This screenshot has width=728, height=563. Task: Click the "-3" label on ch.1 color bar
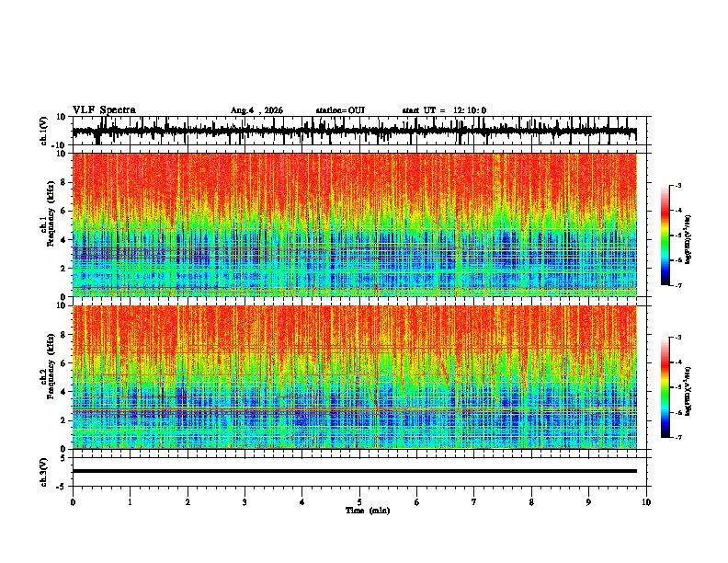(677, 185)
